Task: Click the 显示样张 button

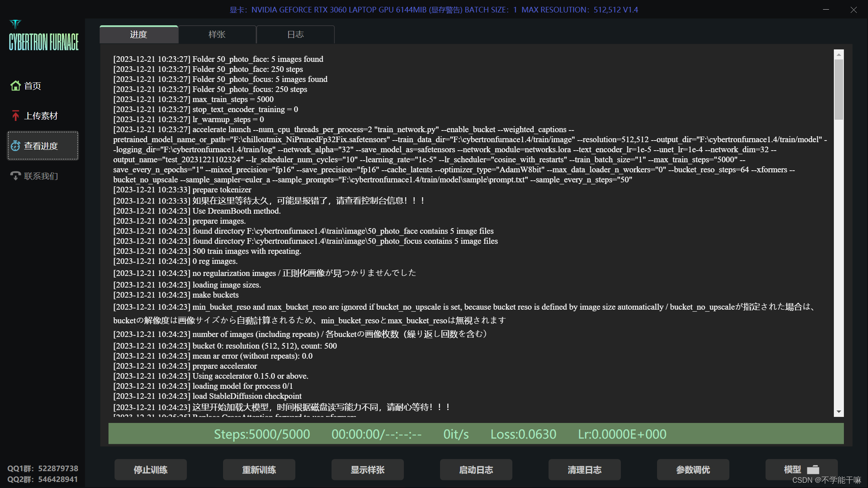Action: tap(367, 470)
